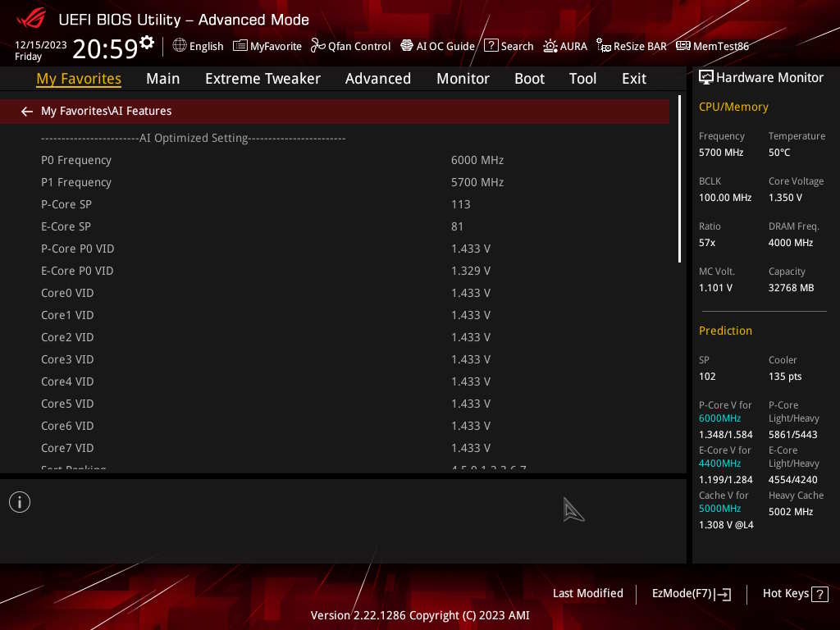Open the AI OC Guide icon

point(407,46)
